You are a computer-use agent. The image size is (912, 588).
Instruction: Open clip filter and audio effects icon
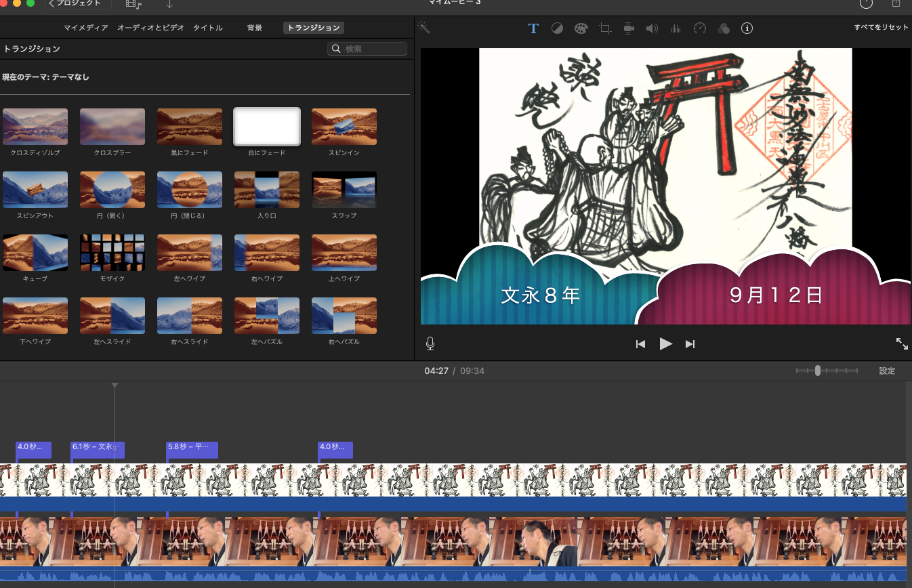[724, 28]
